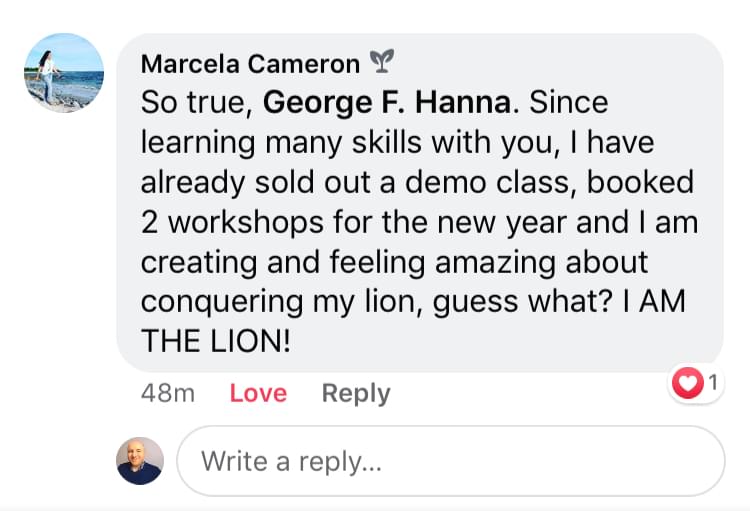The image size is (750, 511).
Task: Toggle the Love reaction on this comment
Action: (x=258, y=393)
